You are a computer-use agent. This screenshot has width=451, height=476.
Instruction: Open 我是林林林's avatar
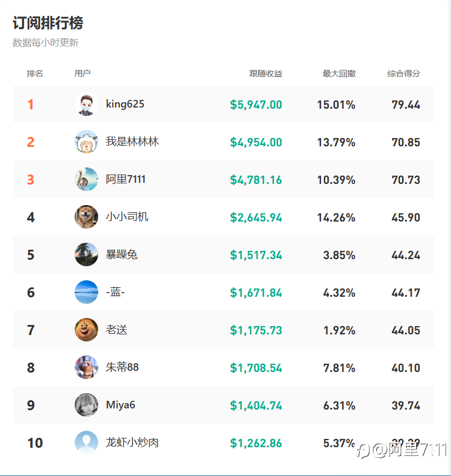tap(86, 142)
